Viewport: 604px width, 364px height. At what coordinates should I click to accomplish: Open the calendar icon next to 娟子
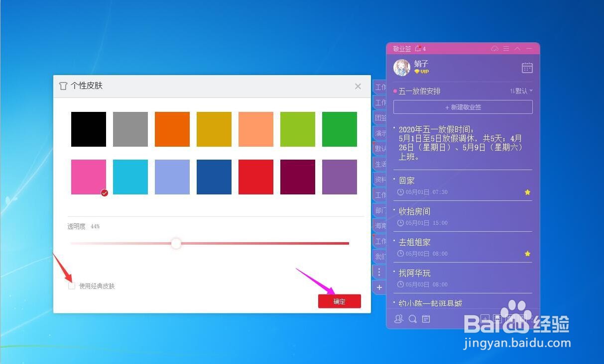click(527, 68)
